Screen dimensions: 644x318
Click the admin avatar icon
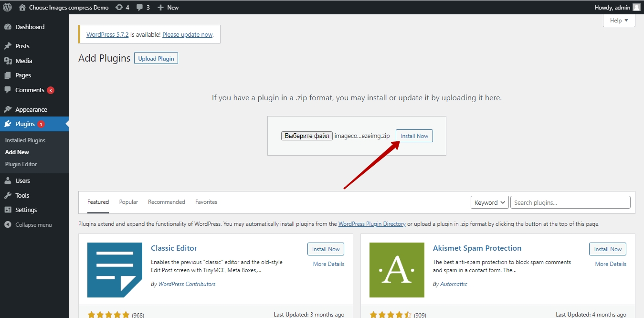[636, 7]
